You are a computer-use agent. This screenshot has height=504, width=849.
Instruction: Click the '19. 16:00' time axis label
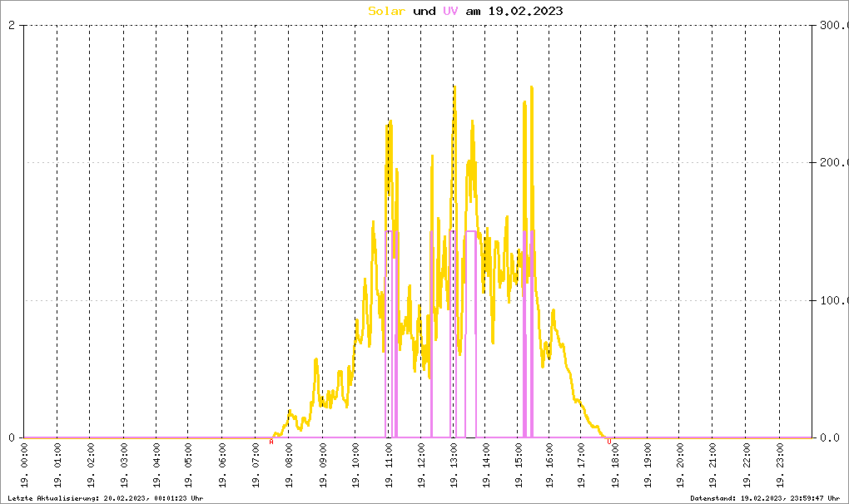(549, 465)
